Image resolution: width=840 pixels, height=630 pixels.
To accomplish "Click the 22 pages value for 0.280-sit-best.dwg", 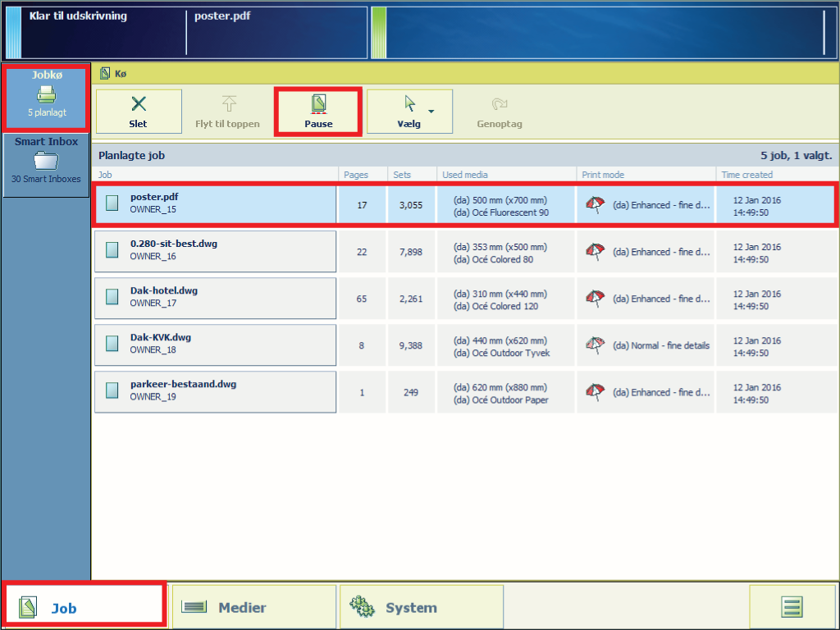I will 362,252.
